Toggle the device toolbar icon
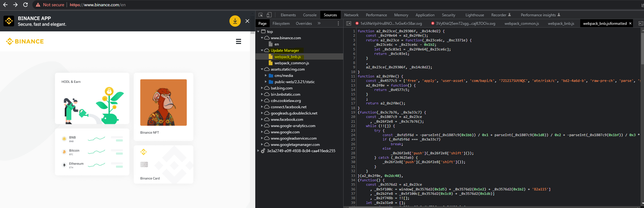The width and height of the screenshot is (644, 208). point(269,15)
